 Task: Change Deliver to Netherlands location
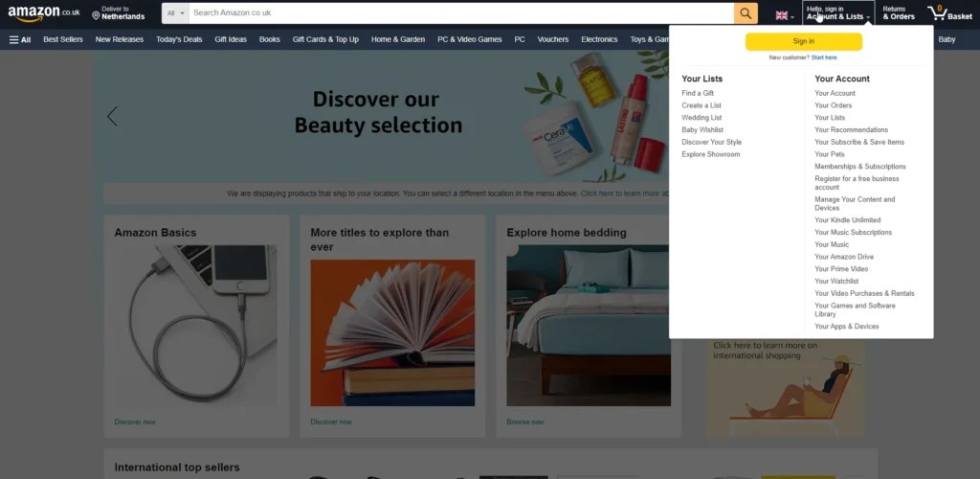pos(118,13)
